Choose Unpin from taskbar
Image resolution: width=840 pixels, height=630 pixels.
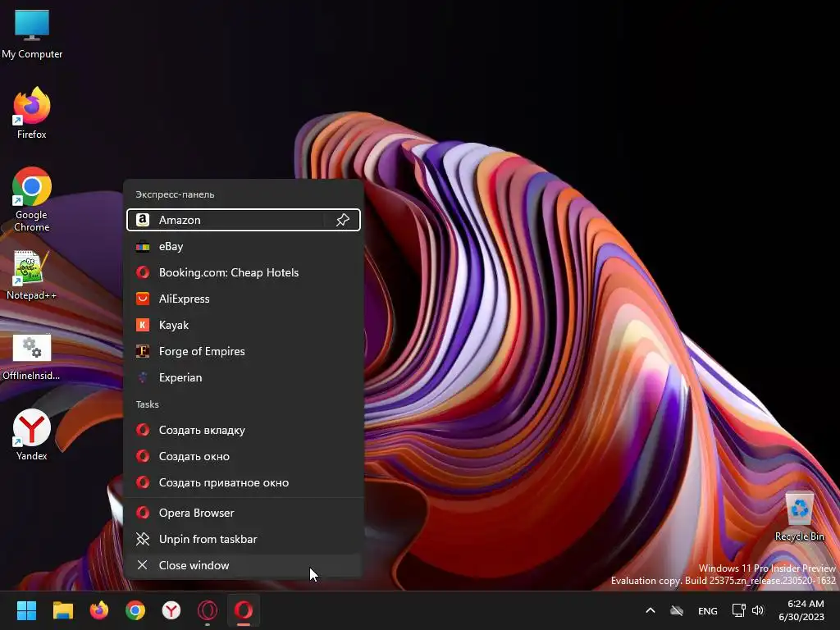(243, 539)
